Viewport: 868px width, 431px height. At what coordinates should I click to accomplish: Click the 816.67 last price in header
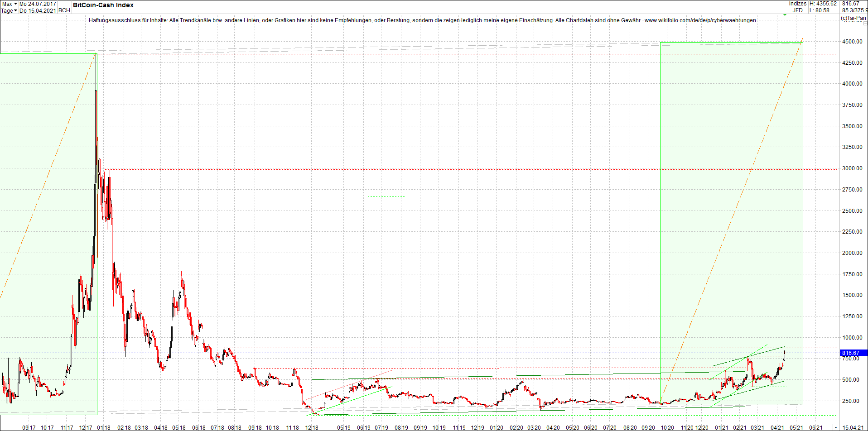coord(851,4)
